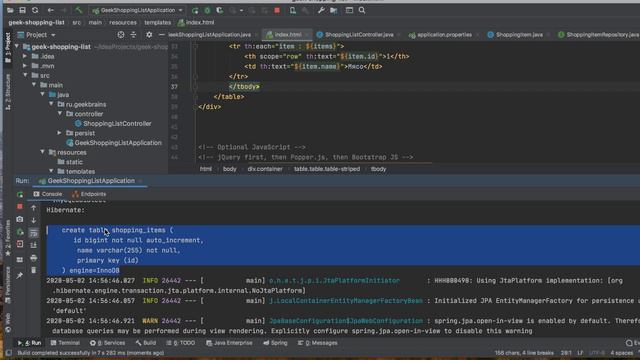Click the Print console icon
Image resolution: width=640 pixels, height=360 pixels.
(x=33, y=258)
